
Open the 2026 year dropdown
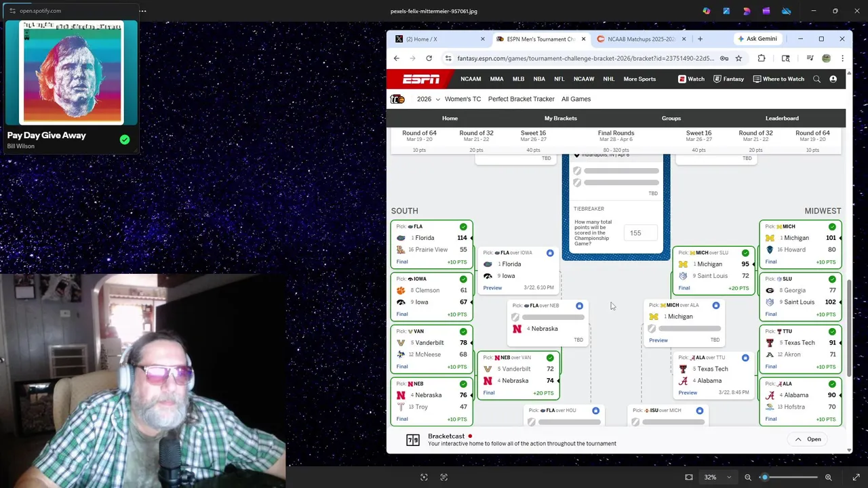[428, 99]
